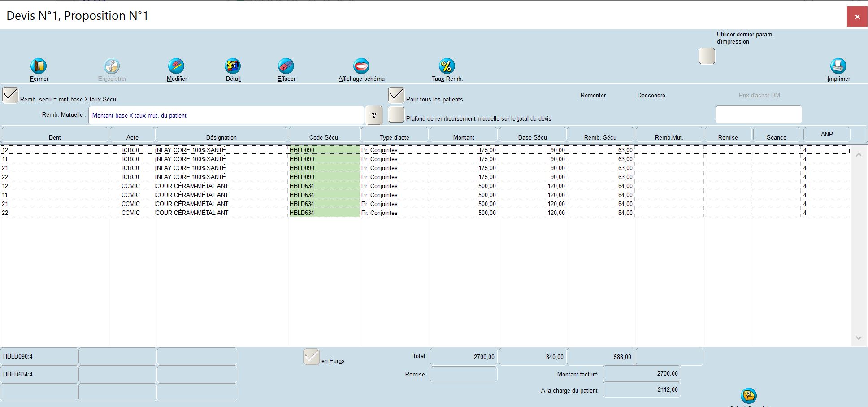Click the Descendre button
The height and width of the screenshot is (407, 868).
coord(651,95)
